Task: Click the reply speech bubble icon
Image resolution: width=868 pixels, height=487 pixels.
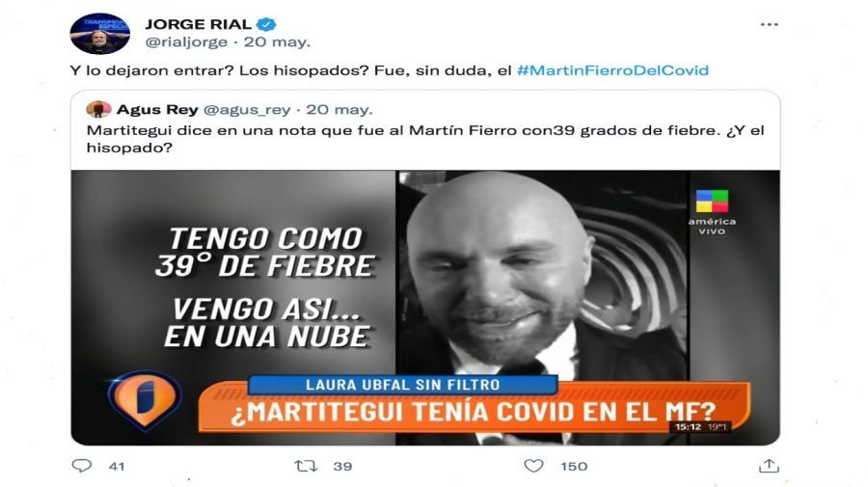Action: pyautogui.click(x=81, y=466)
